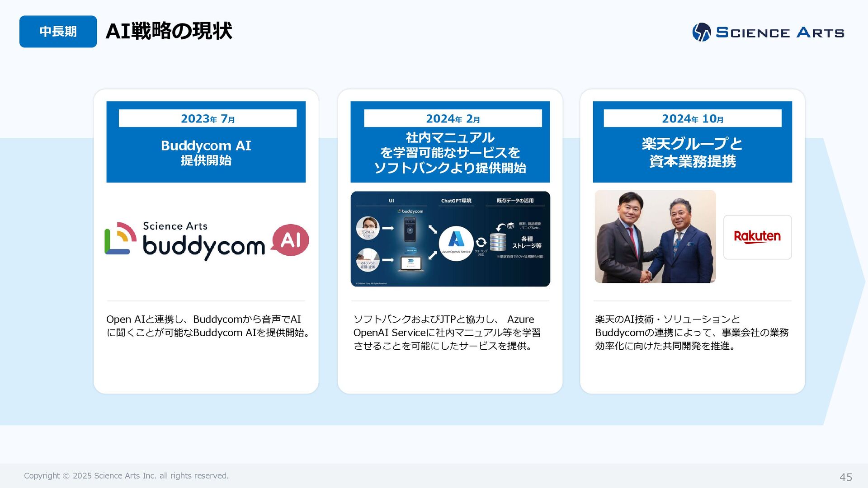Click the Rakuten logo box
The height and width of the screenshot is (488, 868).
[x=757, y=237]
